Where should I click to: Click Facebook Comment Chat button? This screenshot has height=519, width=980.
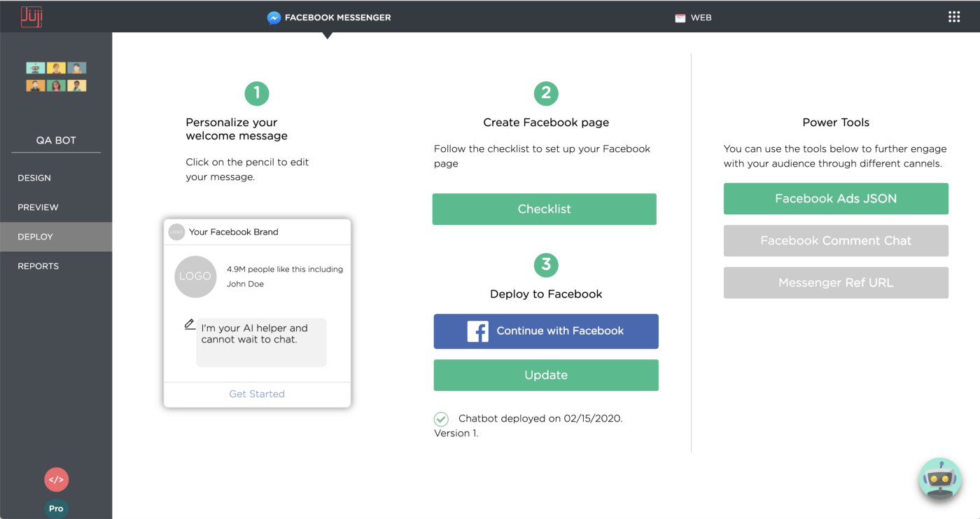[x=836, y=240]
